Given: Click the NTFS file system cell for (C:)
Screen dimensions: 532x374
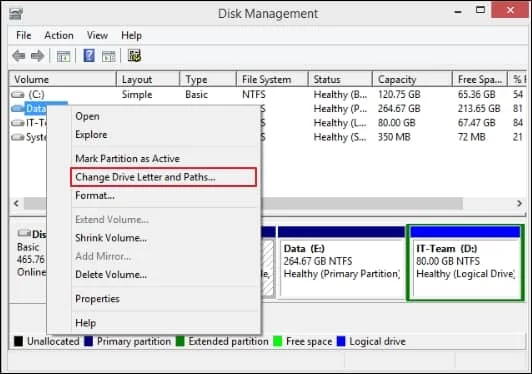Looking at the screenshot, I should (x=253, y=94).
